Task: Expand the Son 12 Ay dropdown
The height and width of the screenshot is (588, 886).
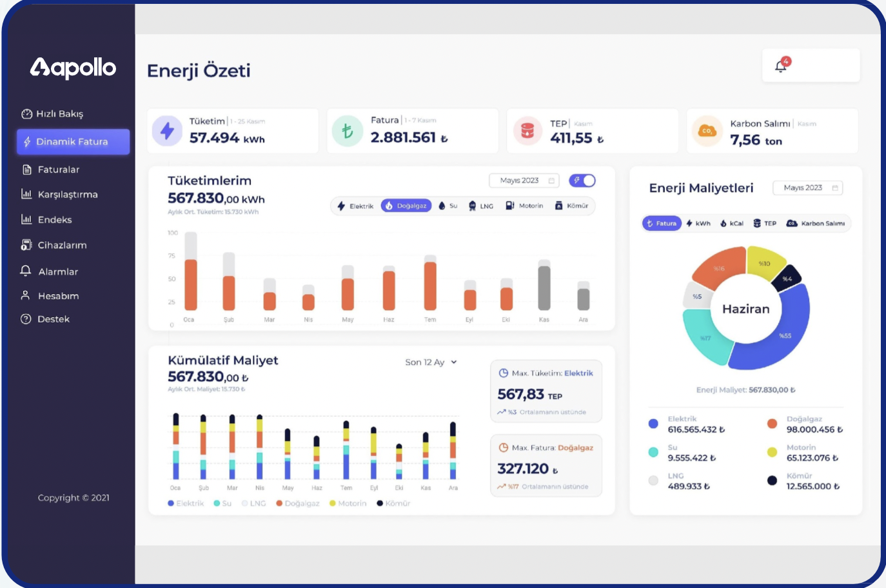Action: (x=430, y=362)
